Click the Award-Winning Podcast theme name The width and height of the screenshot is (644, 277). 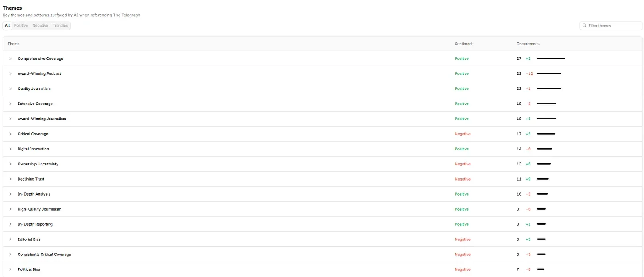point(39,73)
